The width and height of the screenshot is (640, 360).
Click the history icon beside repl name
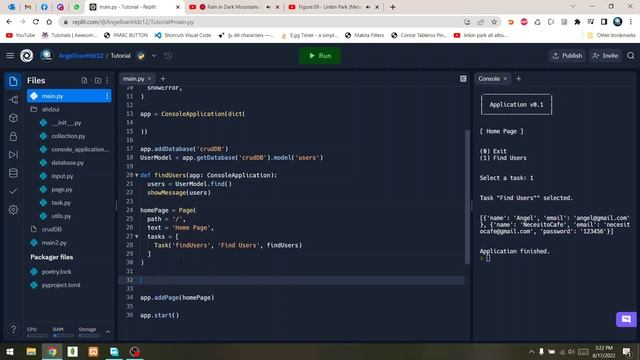point(168,56)
